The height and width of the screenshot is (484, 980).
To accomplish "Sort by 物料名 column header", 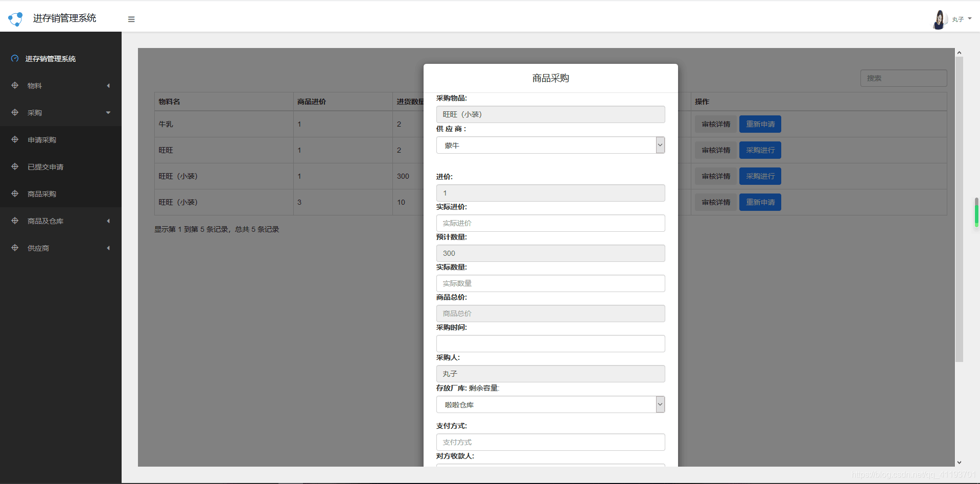I will [224, 102].
